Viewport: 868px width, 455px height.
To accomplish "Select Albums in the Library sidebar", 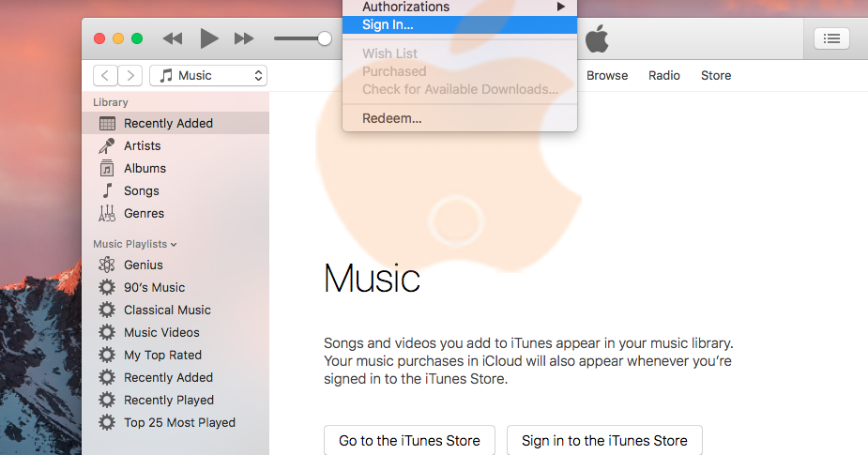I will coord(175,168).
